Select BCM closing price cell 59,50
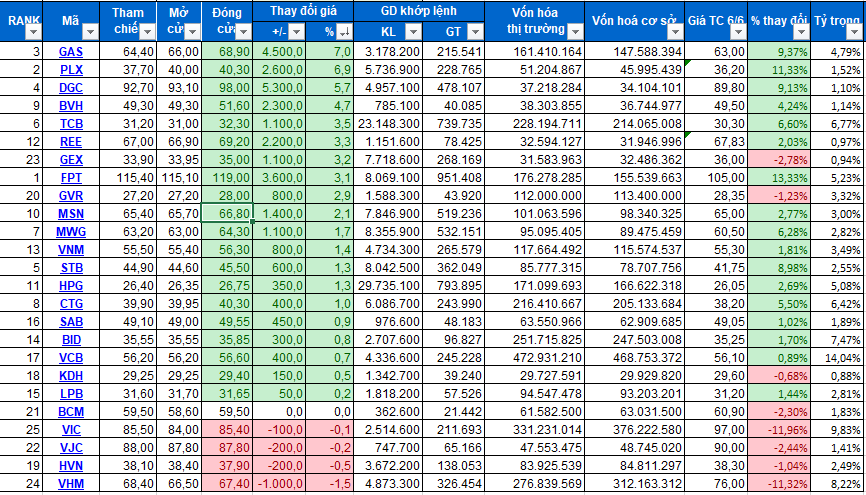Screen dimensions: 866x495 coord(228,411)
